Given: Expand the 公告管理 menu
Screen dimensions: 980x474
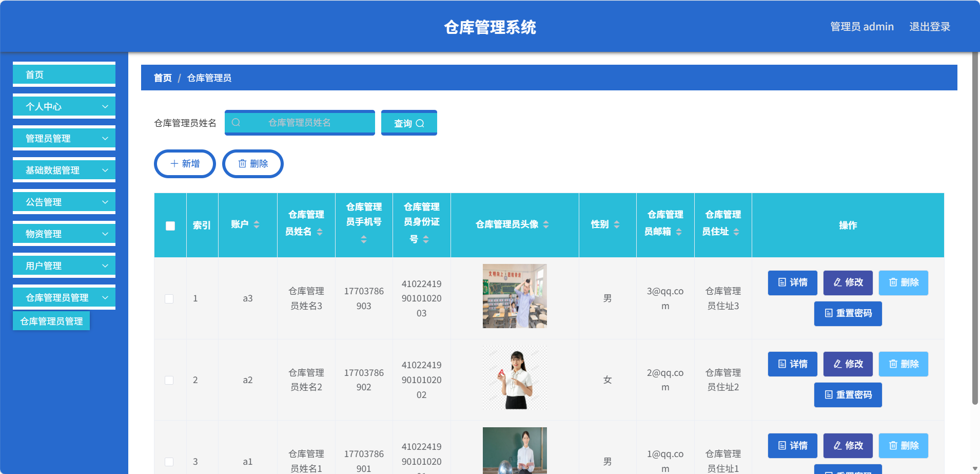Looking at the screenshot, I should (x=64, y=202).
